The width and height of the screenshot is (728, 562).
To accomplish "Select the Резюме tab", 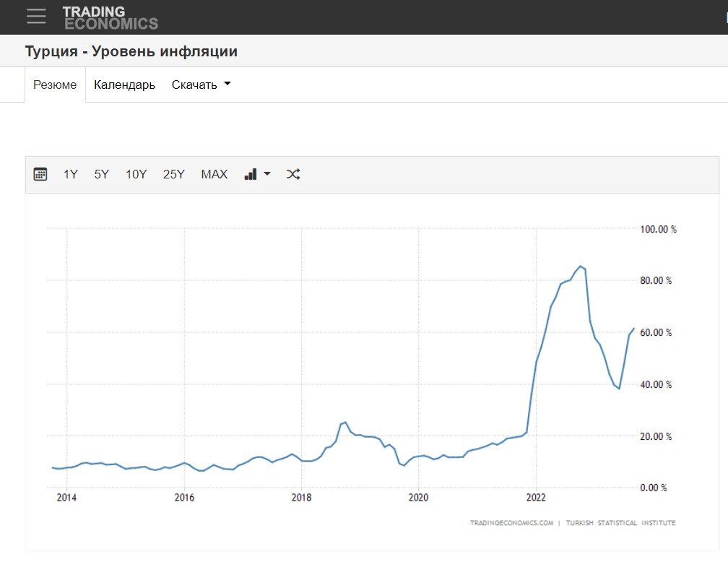I will point(54,85).
